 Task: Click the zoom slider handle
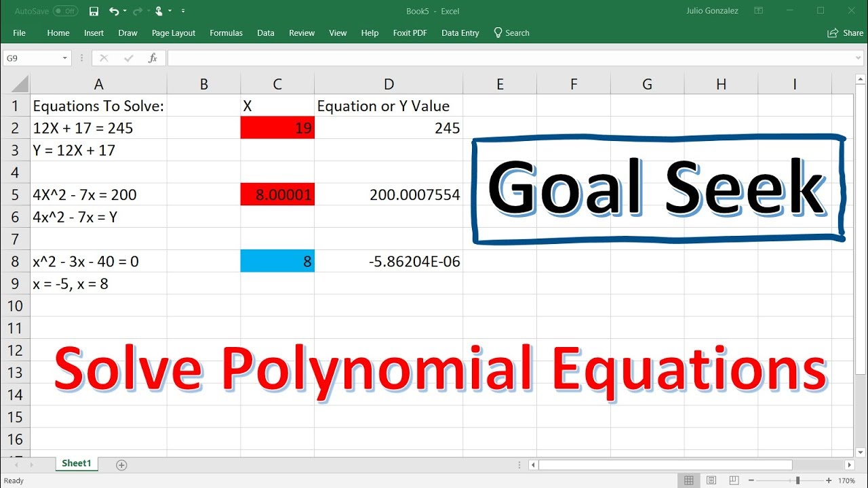(797, 481)
